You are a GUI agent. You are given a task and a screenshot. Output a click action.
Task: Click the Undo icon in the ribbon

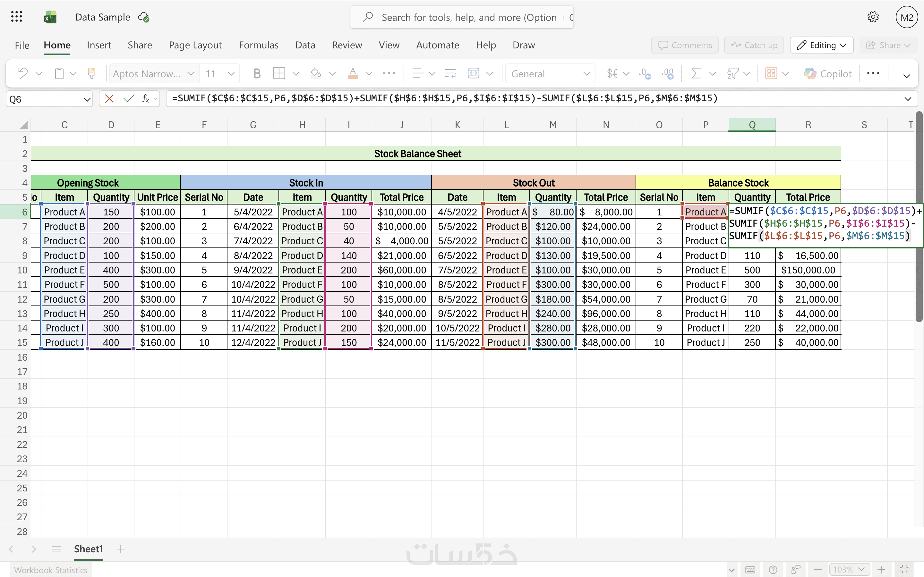point(23,73)
